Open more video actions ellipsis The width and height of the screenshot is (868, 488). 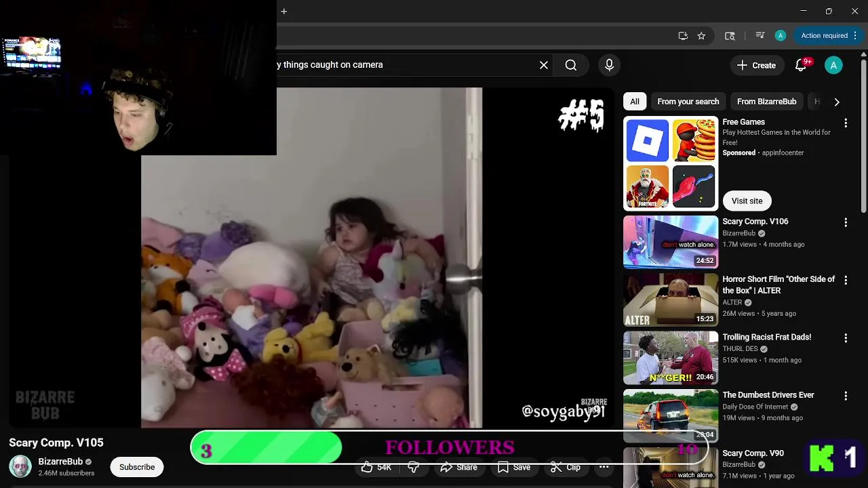tap(604, 467)
